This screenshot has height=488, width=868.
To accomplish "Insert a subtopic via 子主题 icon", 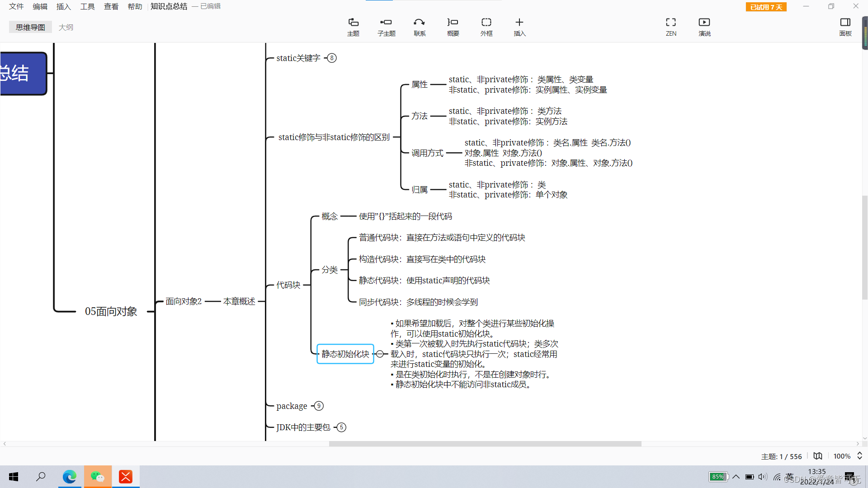I will 386,27.
